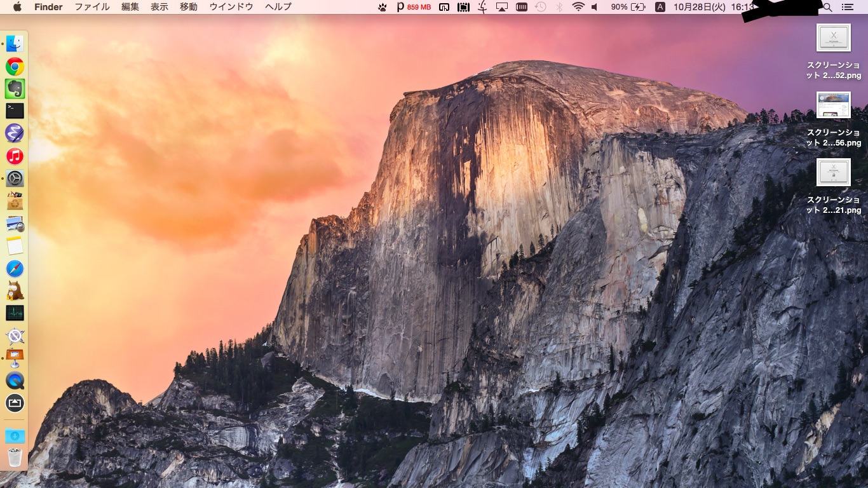Open the Trash in the Dock

point(15,457)
